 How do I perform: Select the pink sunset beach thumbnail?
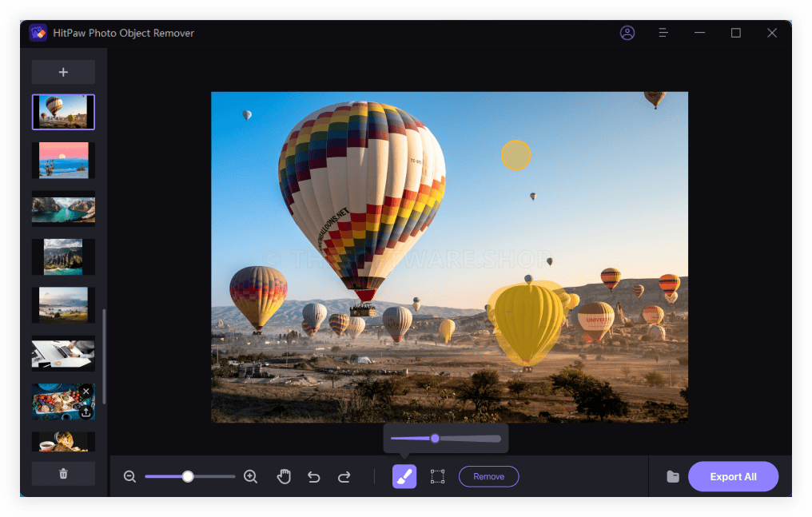pos(63,161)
